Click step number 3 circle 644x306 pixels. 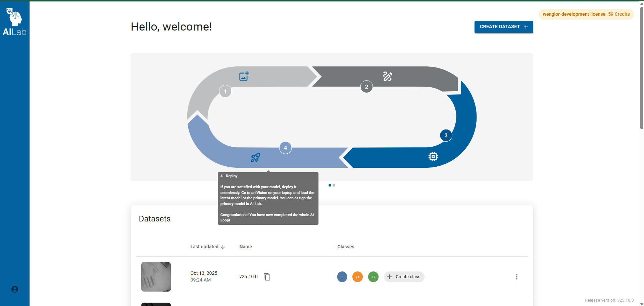tap(446, 136)
